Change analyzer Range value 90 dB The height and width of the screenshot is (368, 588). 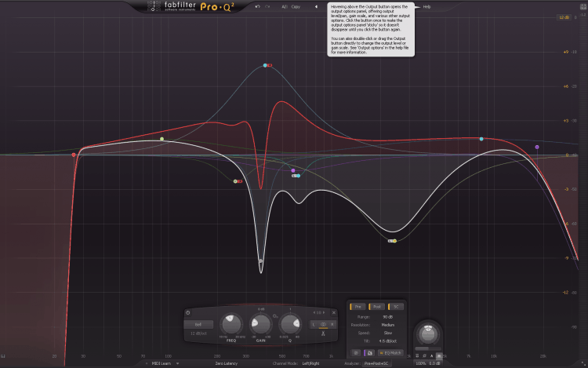click(388, 317)
